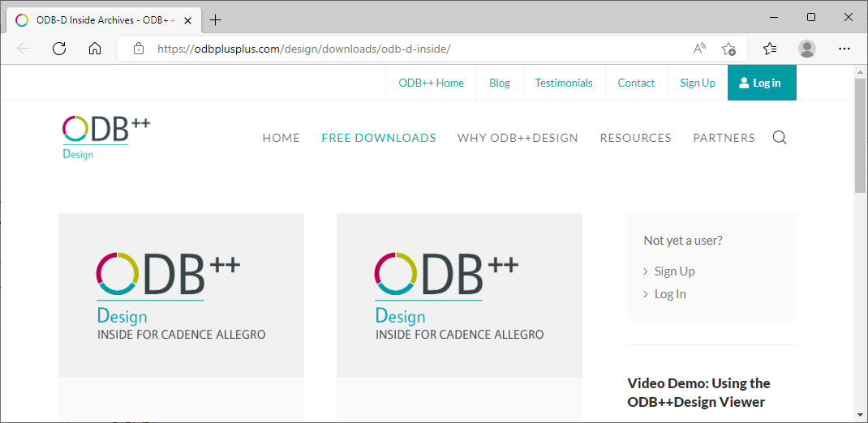Open the ODB++ Home link

432,83
